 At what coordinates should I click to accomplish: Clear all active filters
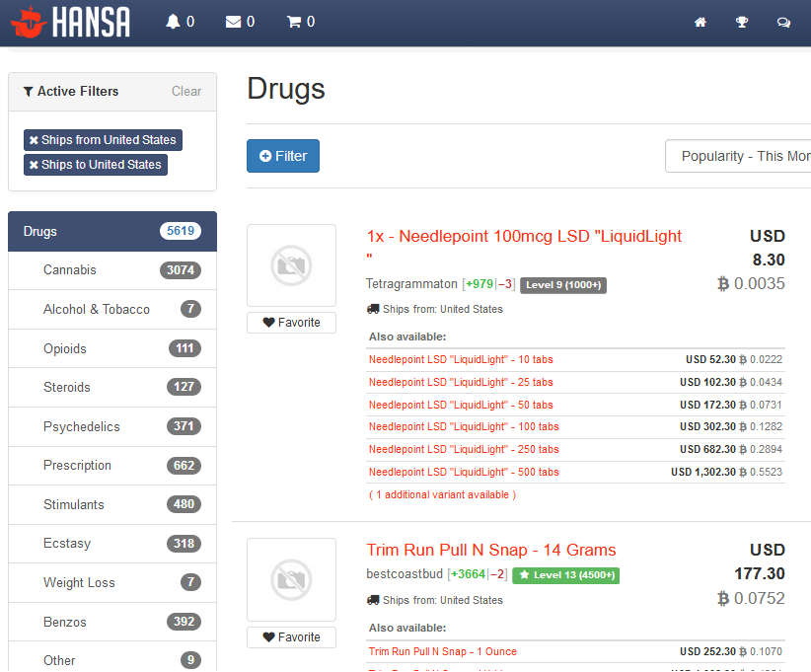[186, 92]
